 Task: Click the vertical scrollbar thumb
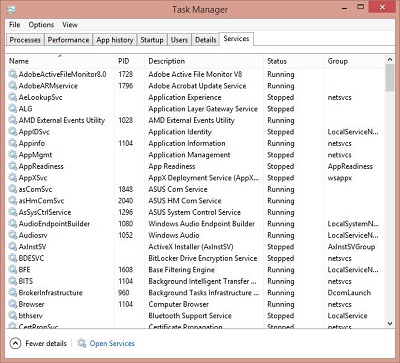390,78
